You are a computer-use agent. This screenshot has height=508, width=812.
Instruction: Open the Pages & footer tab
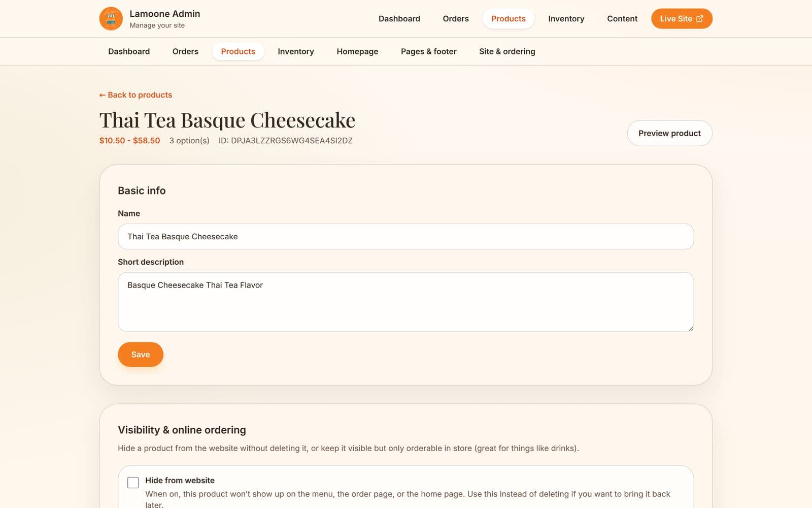point(429,51)
